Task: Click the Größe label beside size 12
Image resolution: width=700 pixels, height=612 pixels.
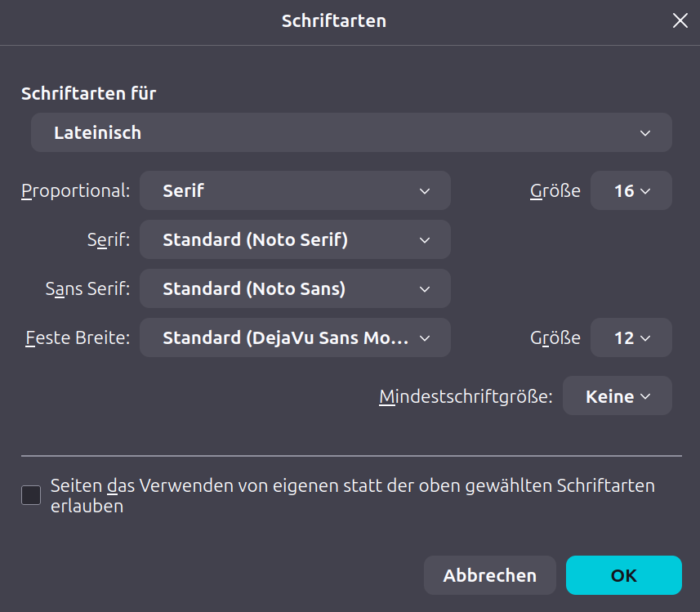Action: point(555,338)
